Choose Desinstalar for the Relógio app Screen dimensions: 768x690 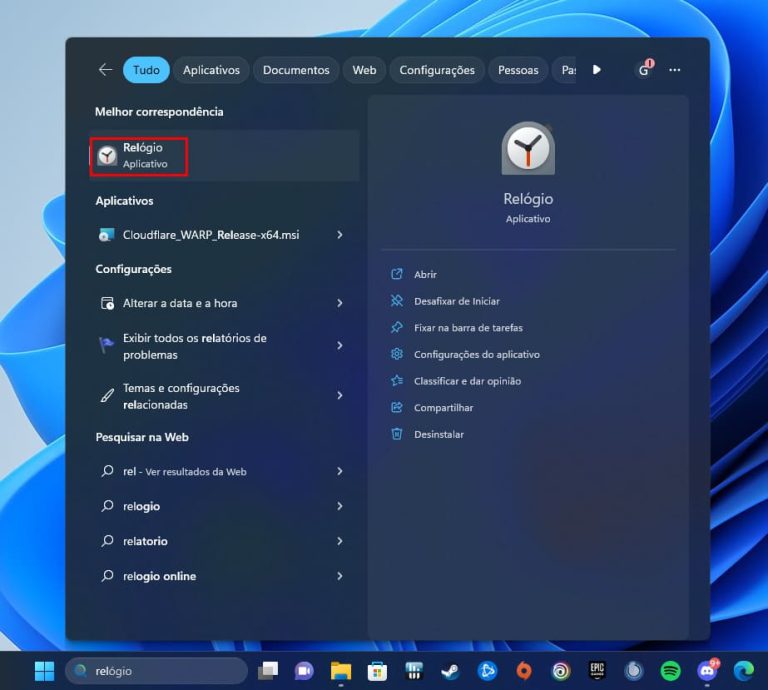[x=438, y=434]
